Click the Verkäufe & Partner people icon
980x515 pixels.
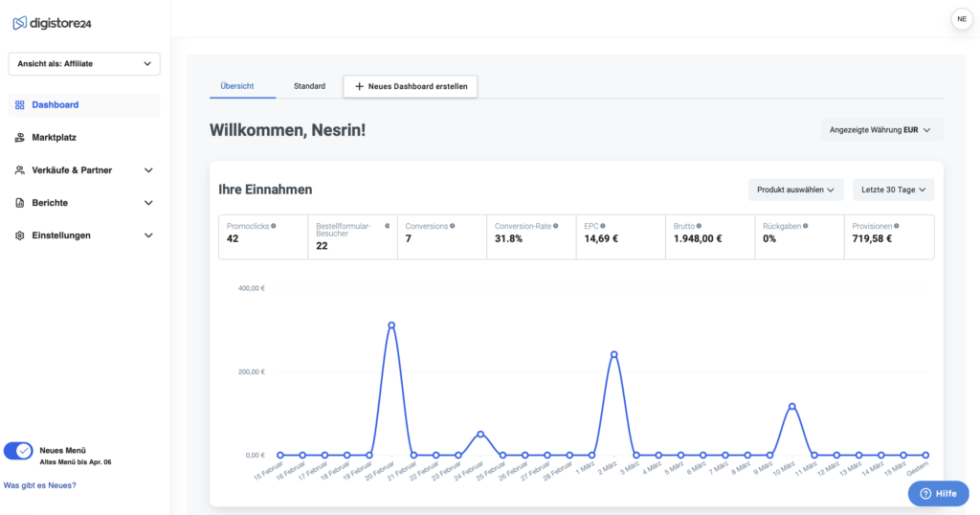tap(20, 170)
